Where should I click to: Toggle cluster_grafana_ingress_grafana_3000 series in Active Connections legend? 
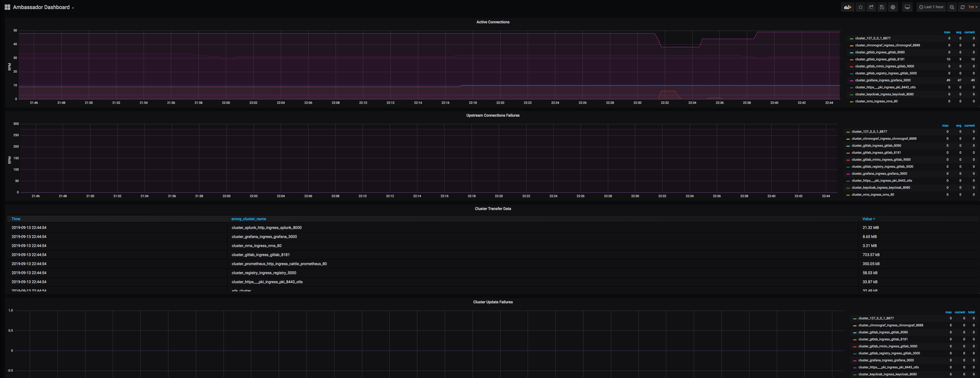pos(883,80)
